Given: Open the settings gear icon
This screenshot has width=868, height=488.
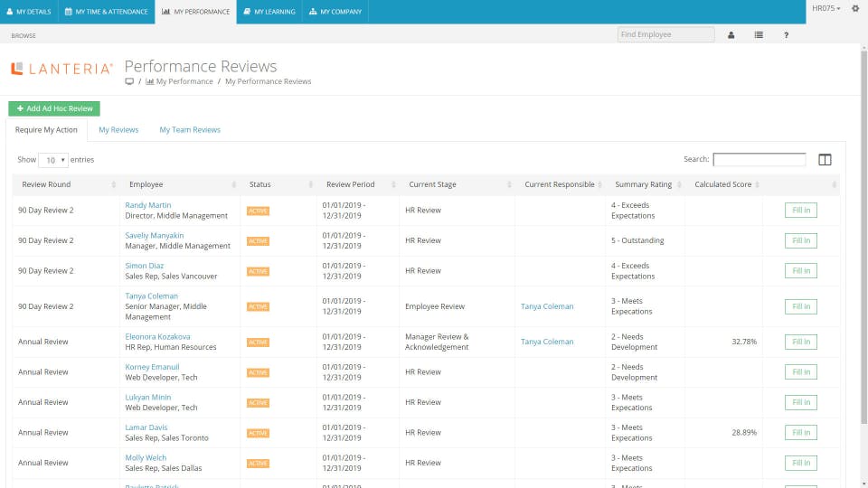Looking at the screenshot, I should pos(855,8).
